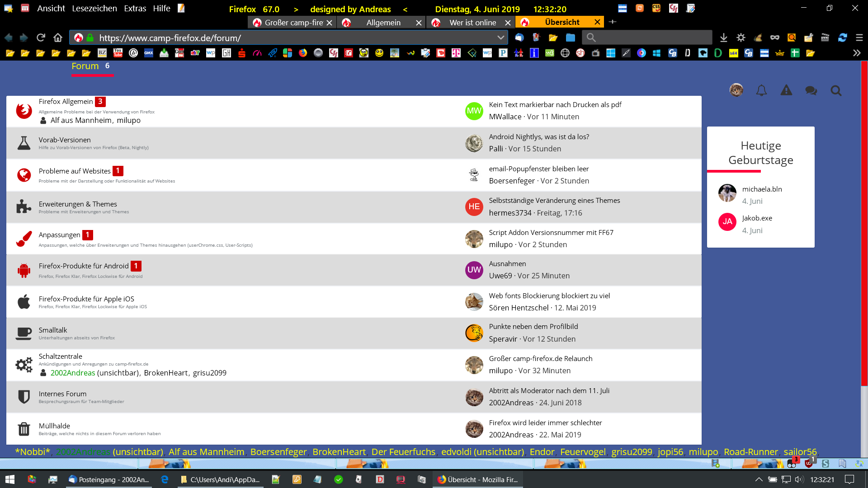Click the Smalltalk coffee cup icon

click(x=24, y=333)
